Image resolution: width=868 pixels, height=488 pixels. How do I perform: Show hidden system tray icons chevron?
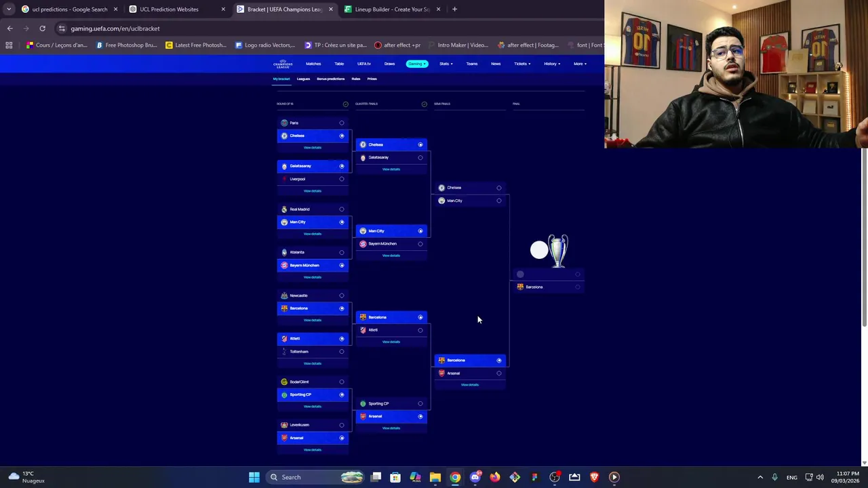click(760, 477)
